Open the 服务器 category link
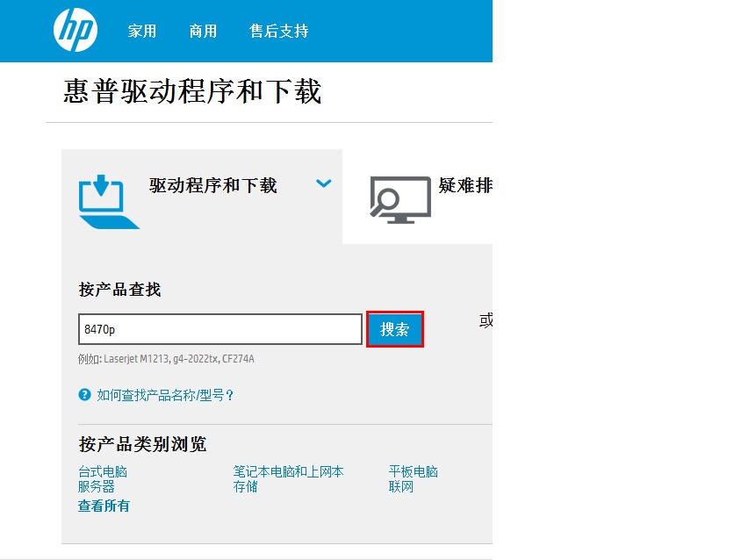The height and width of the screenshot is (560, 734). 97,486
